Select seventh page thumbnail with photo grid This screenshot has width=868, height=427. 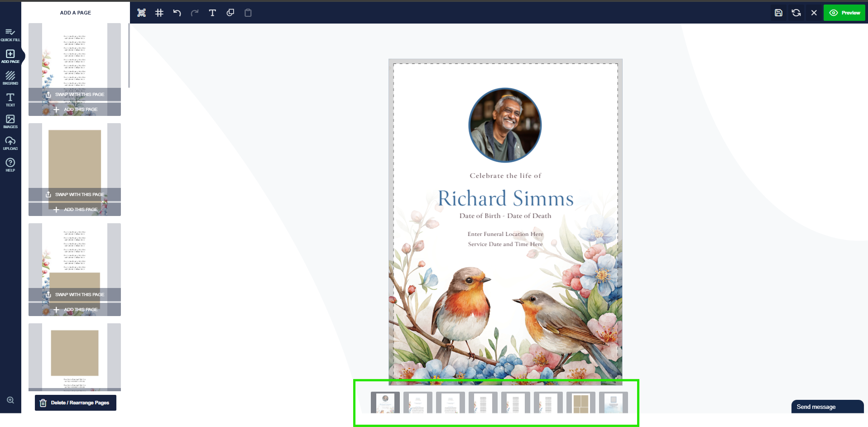pyautogui.click(x=581, y=403)
